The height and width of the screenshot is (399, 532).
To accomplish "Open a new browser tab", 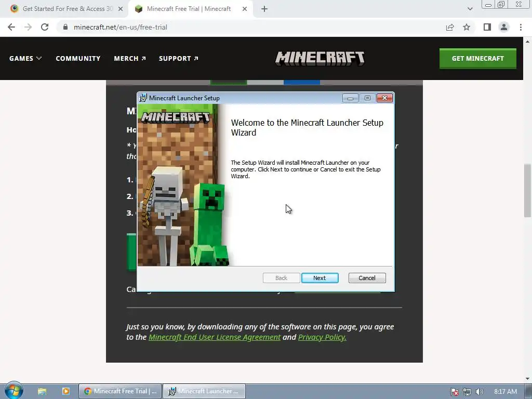I will (x=264, y=9).
